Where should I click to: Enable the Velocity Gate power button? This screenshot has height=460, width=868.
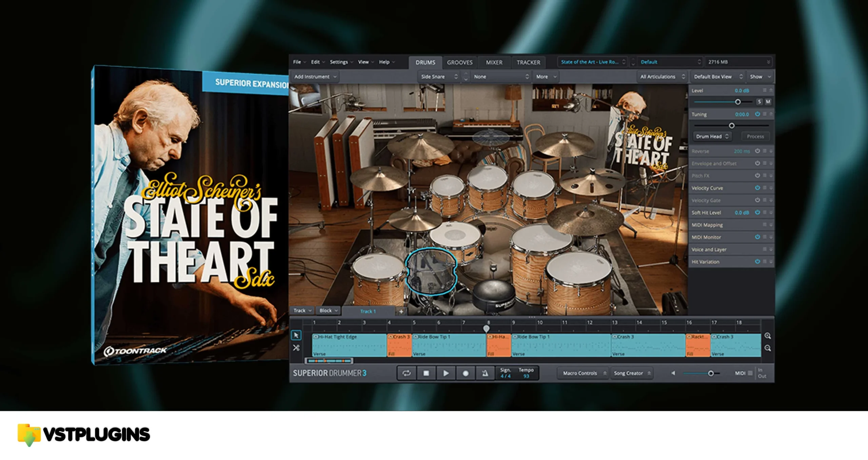pyautogui.click(x=757, y=200)
